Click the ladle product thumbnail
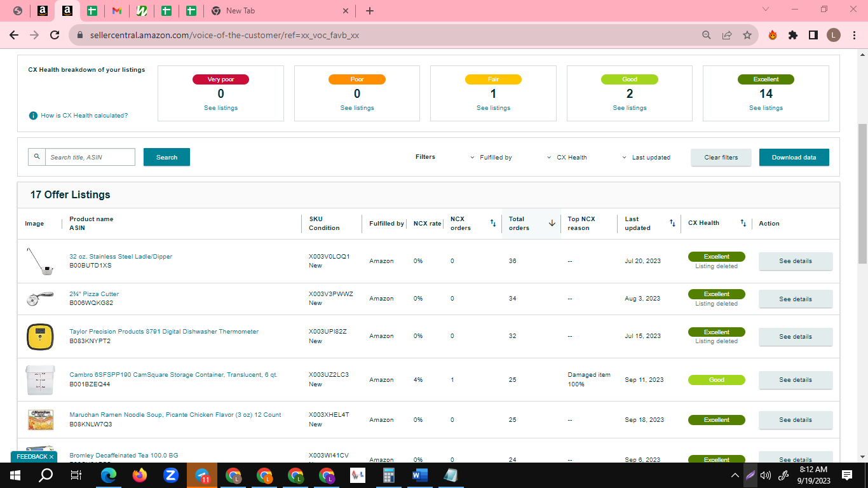 [x=40, y=261]
